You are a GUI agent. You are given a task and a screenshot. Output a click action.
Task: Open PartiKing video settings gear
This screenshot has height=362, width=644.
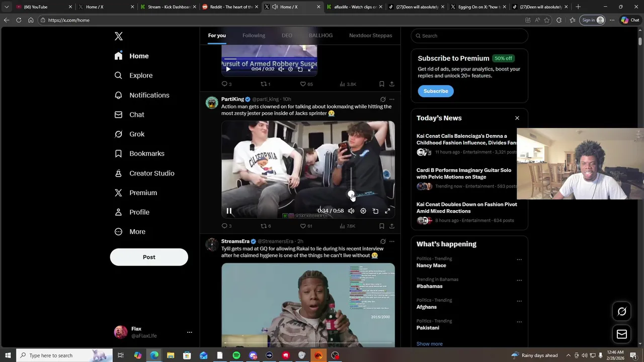[x=363, y=211]
